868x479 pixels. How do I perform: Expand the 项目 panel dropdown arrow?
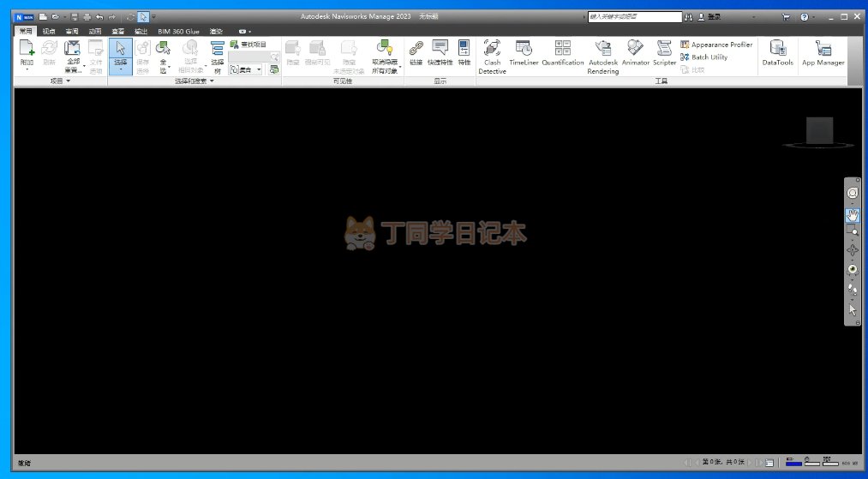click(68, 81)
